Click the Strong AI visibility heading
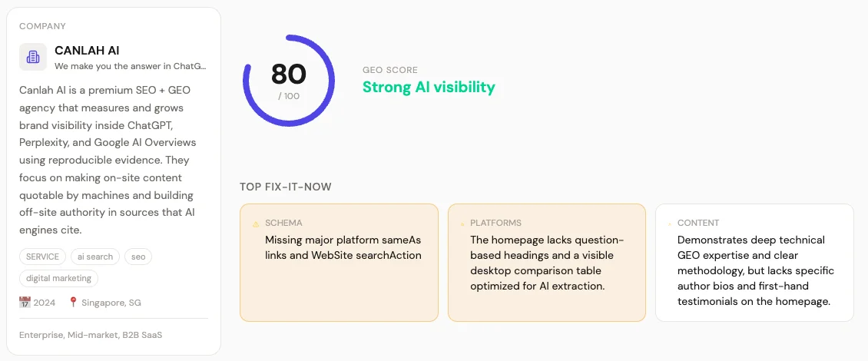868x361 pixels. (429, 87)
